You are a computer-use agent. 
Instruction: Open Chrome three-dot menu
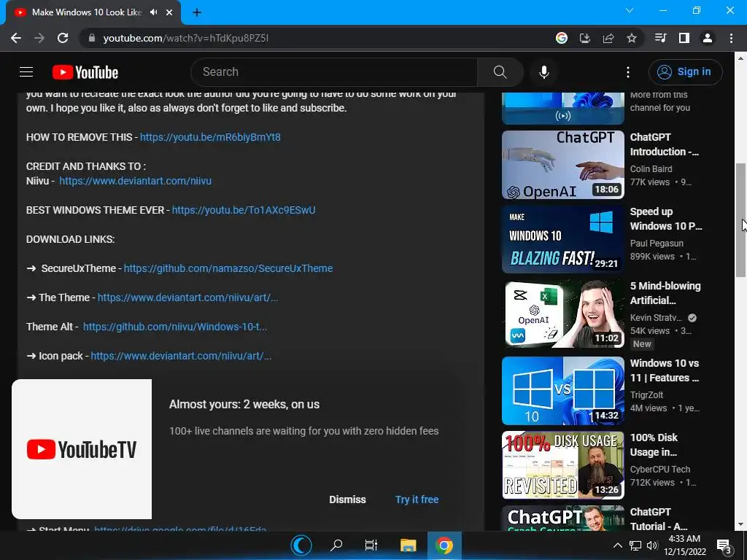[731, 38]
